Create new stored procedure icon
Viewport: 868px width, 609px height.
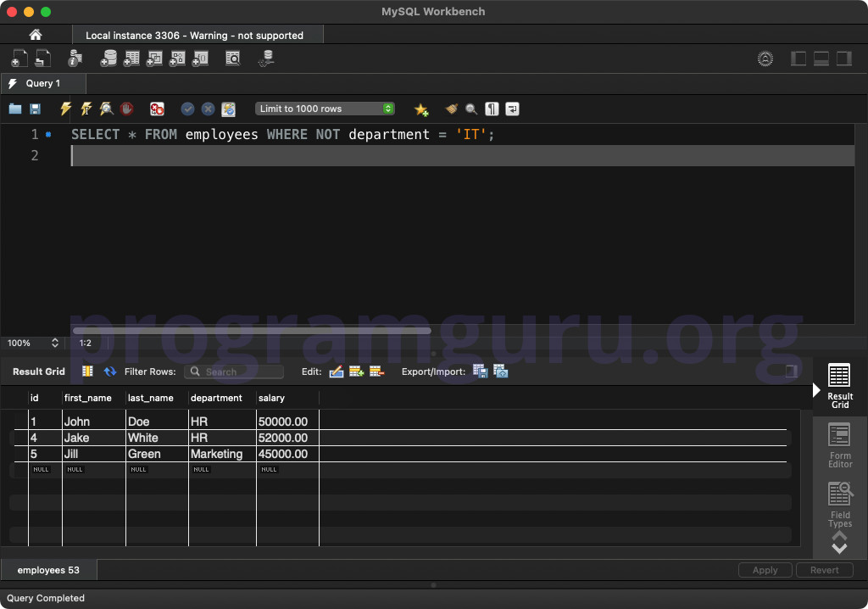tap(177, 59)
